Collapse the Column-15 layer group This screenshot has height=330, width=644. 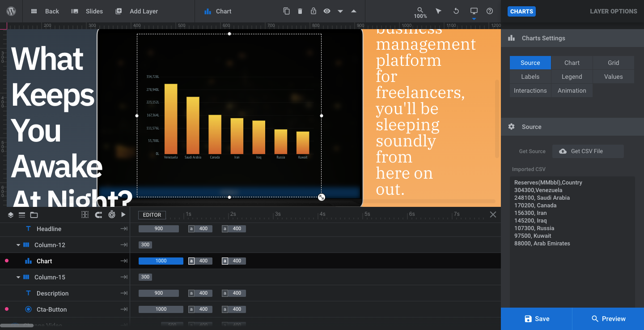pyautogui.click(x=18, y=277)
